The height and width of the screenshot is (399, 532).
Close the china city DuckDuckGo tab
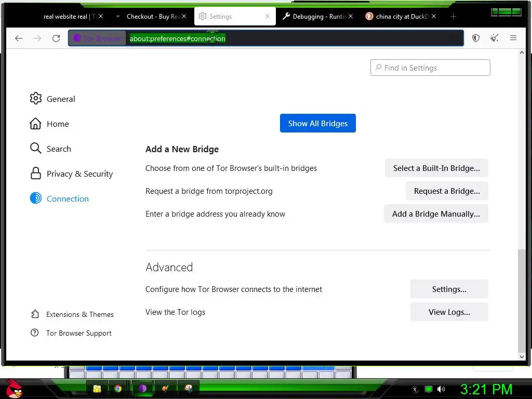tap(434, 16)
